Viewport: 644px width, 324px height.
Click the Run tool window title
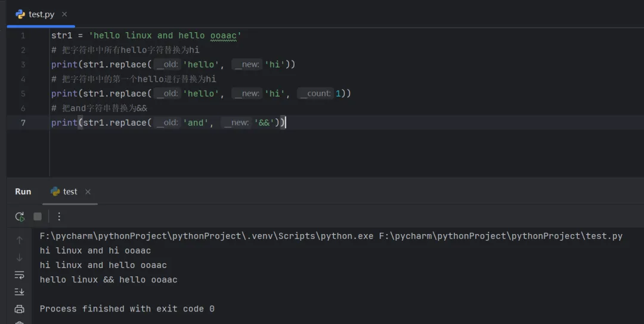click(23, 192)
